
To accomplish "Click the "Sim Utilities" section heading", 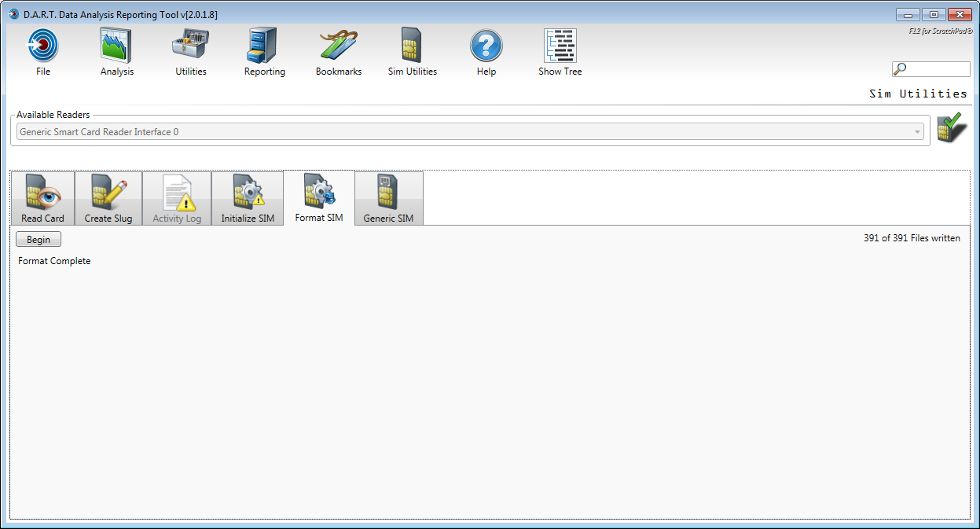I will 918,94.
